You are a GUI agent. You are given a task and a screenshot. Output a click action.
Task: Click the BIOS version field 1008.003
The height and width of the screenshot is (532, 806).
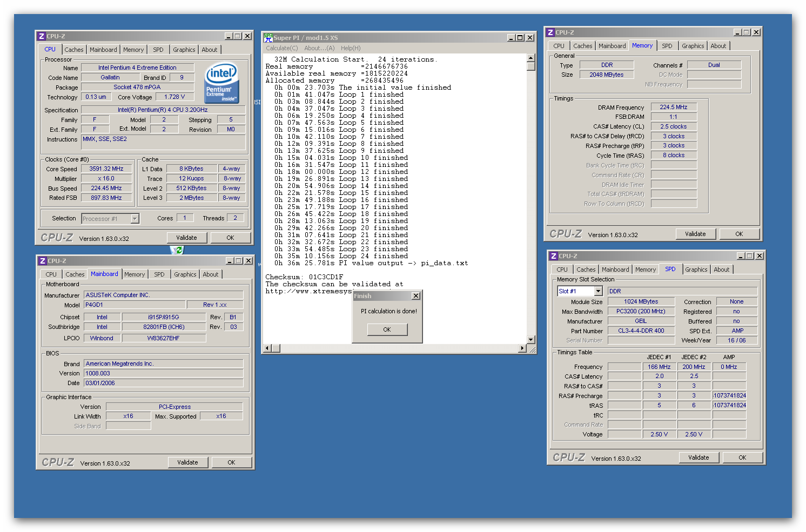pos(163,373)
